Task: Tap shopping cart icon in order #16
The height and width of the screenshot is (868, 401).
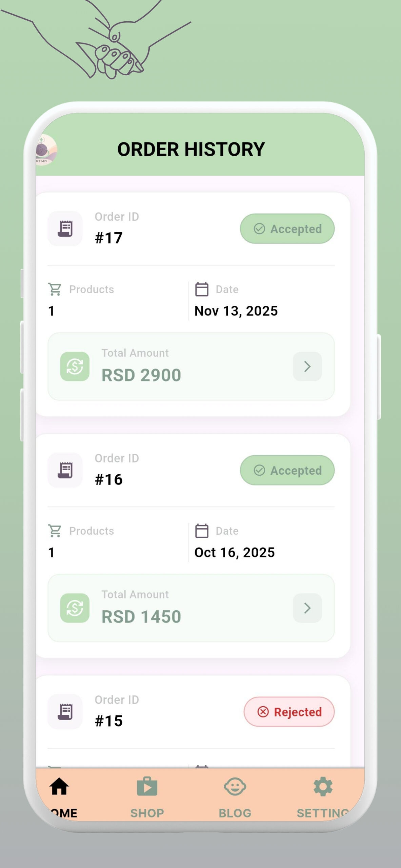Action: coord(55,531)
